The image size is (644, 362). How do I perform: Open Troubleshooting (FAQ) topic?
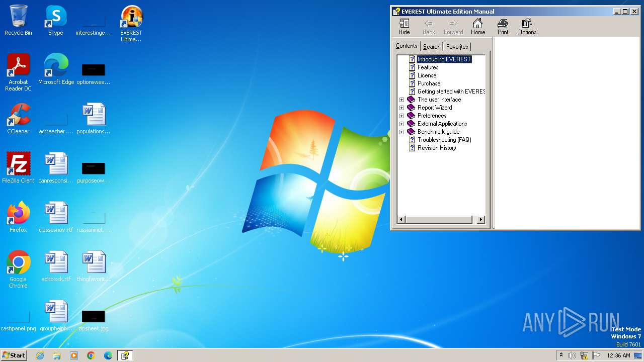click(x=444, y=140)
